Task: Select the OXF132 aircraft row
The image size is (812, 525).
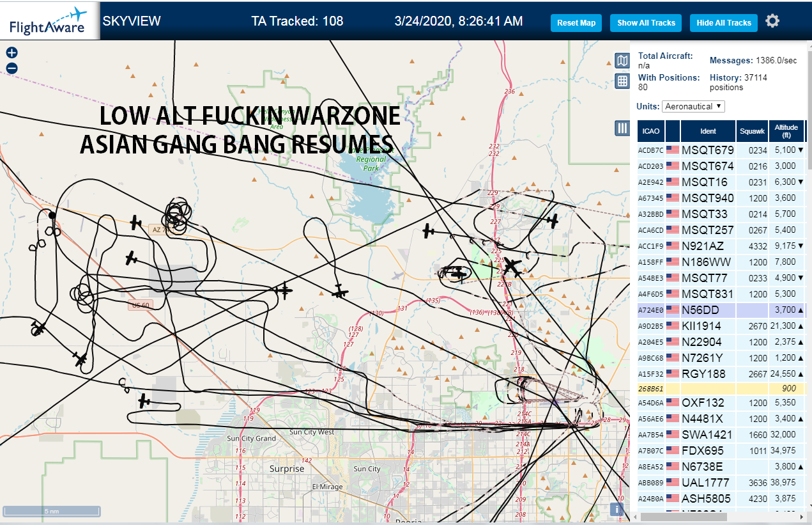Action: 721,403
